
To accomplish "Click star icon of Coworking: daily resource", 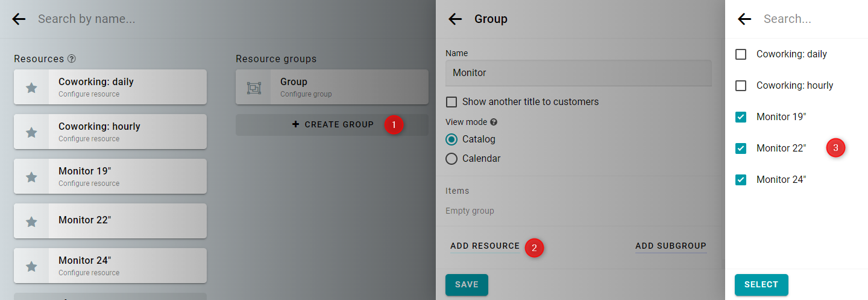I will pos(31,88).
